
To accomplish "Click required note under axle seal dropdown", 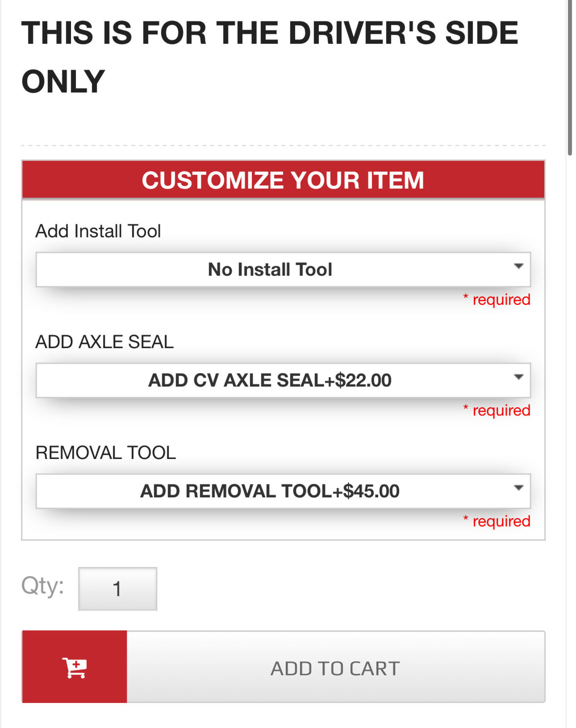I will click(497, 410).
